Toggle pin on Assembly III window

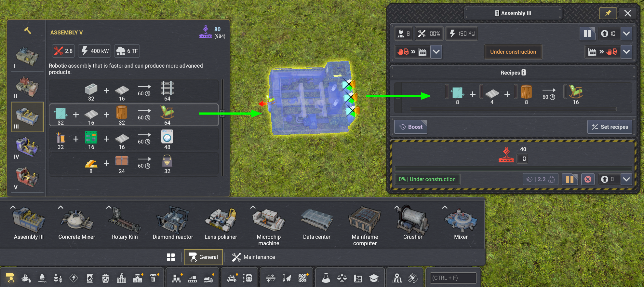click(608, 13)
